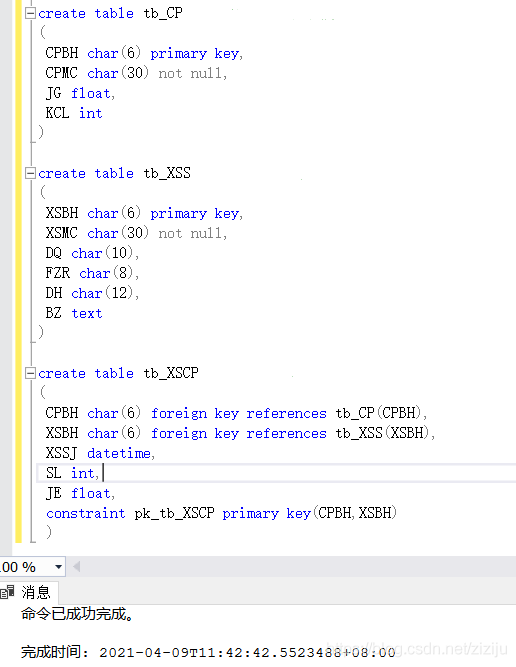Collapse the create table tb_CP block
Viewport: 516px width, 667px height.
30,14
